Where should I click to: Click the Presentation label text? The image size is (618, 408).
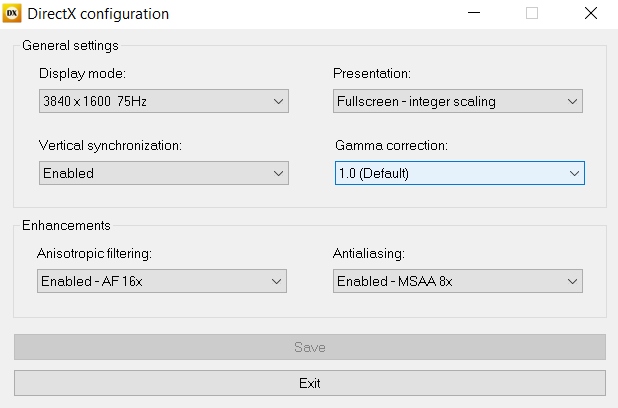[372, 74]
